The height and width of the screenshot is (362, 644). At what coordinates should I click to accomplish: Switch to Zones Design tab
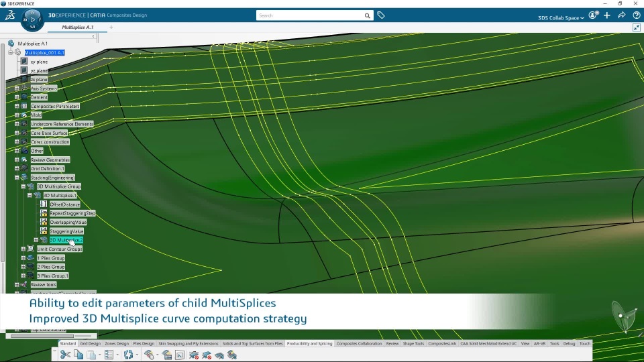tap(117, 343)
